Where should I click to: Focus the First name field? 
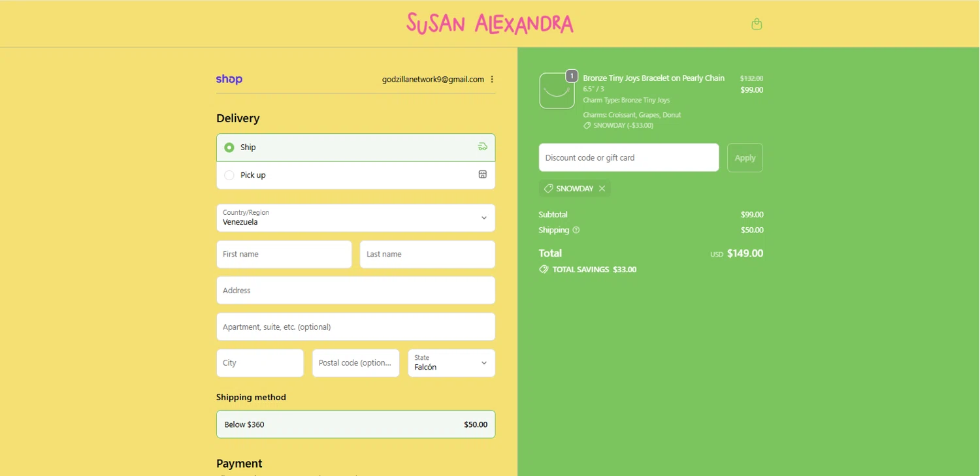point(284,254)
